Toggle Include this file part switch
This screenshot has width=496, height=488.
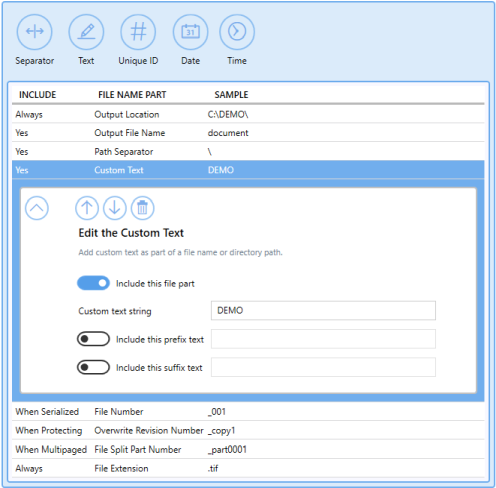pyautogui.click(x=93, y=283)
